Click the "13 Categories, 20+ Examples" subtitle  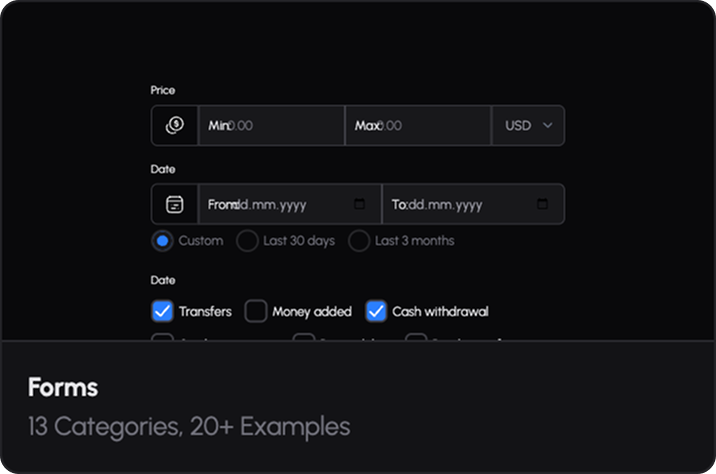tap(189, 427)
